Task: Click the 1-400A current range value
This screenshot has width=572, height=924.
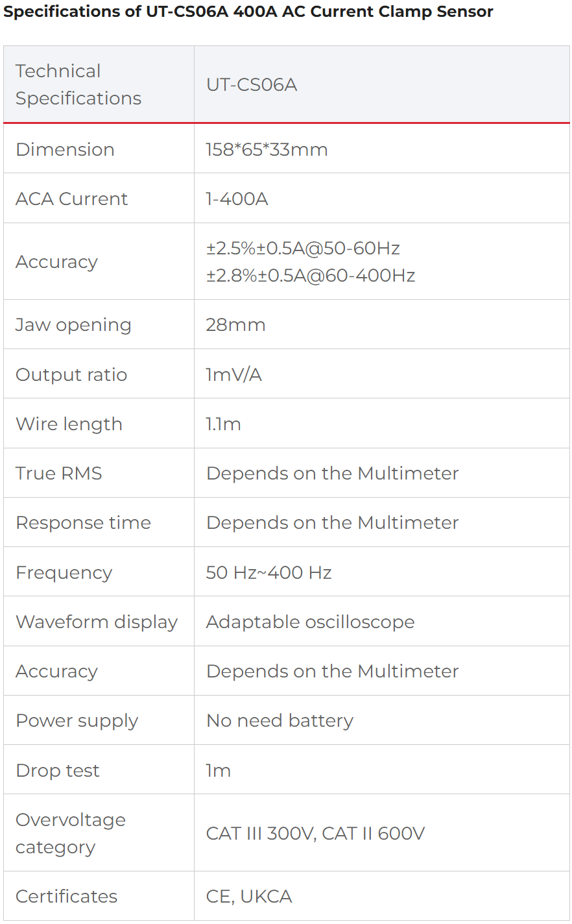Action: [237, 199]
